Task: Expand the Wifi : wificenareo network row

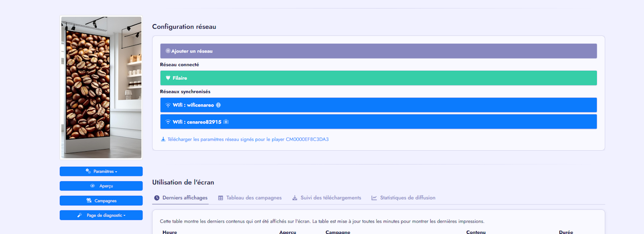Action: [378, 105]
